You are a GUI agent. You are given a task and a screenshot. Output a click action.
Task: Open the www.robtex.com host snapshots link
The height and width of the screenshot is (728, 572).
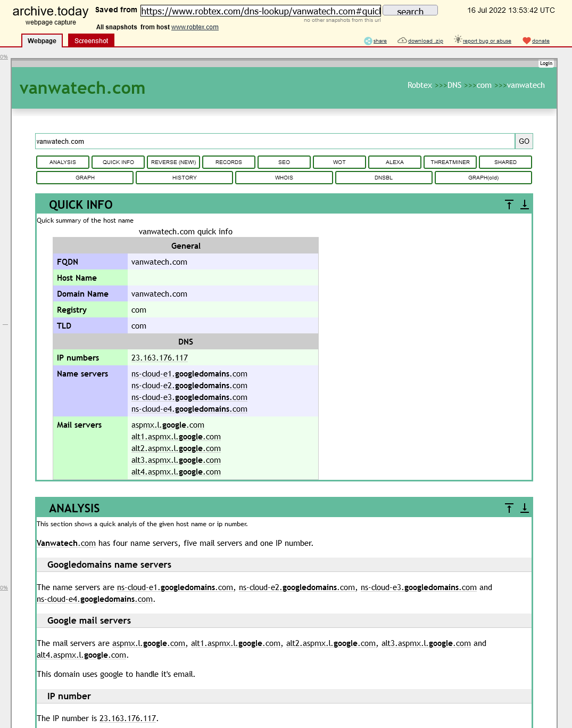(195, 27)
